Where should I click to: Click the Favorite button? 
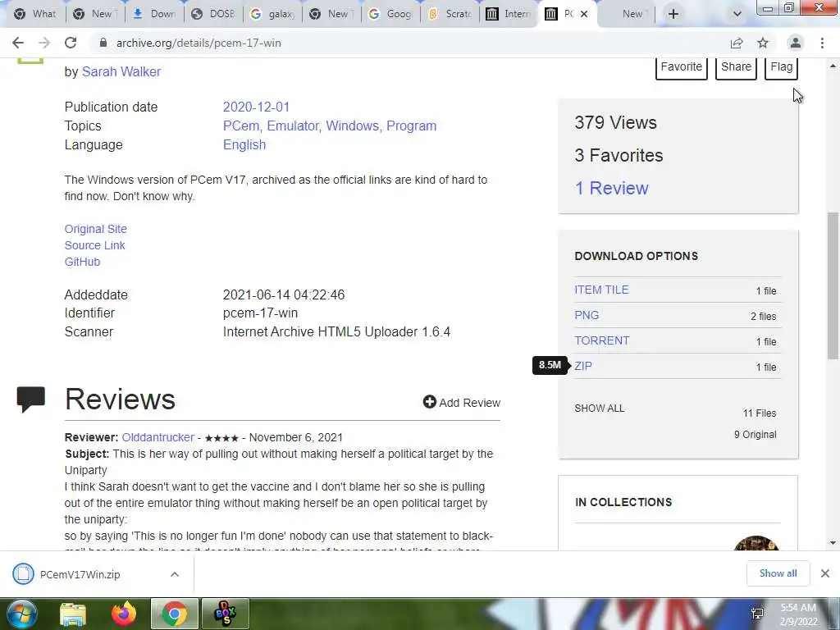pos(682,67)
